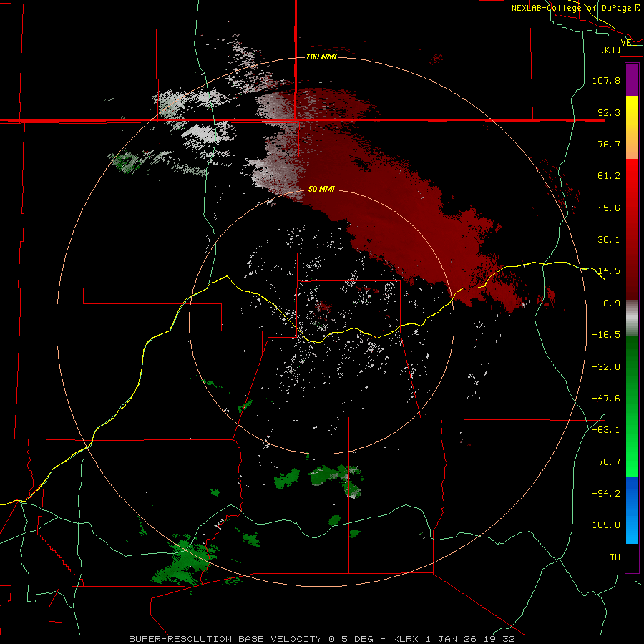Click the 14.5 value on velocity scale
Screen dimensions: 644x644
(609, 271)
